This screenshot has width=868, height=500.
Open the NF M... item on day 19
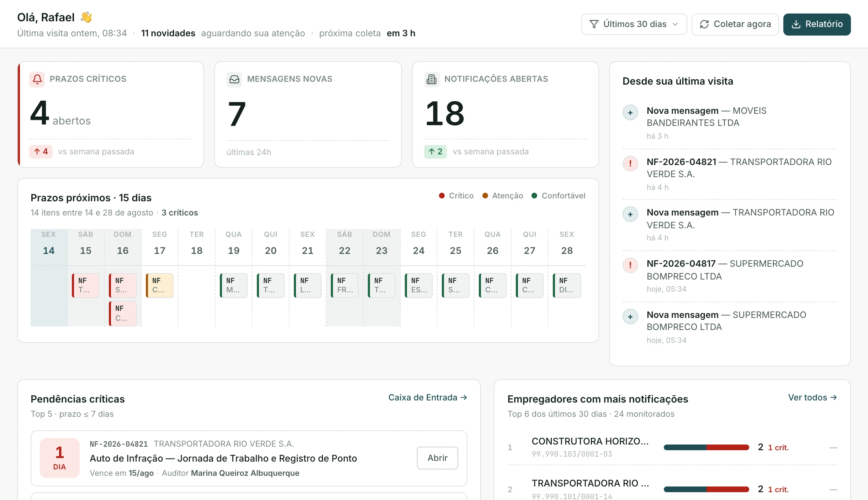click(234, 285)
